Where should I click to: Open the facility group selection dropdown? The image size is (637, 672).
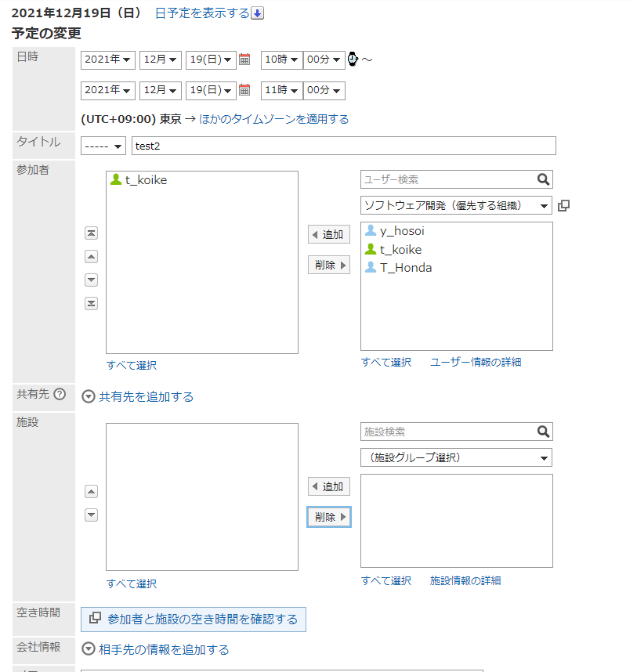[456, 457]
